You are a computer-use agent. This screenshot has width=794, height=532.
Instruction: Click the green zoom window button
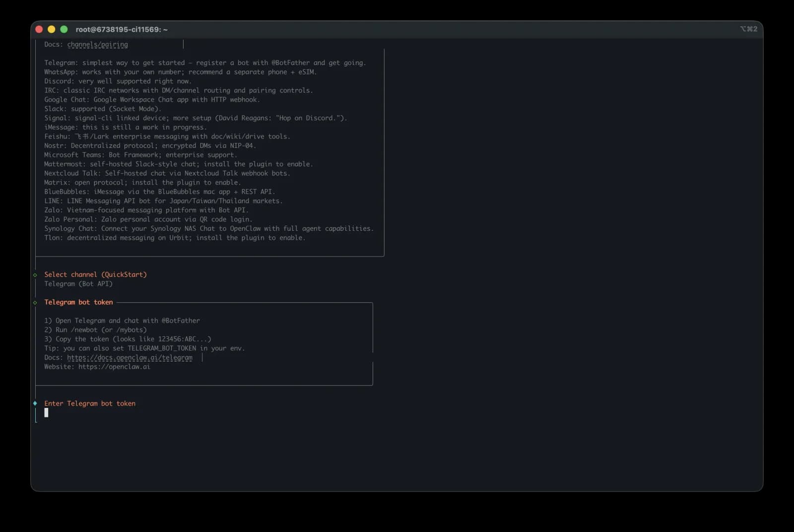coord(64,29)
